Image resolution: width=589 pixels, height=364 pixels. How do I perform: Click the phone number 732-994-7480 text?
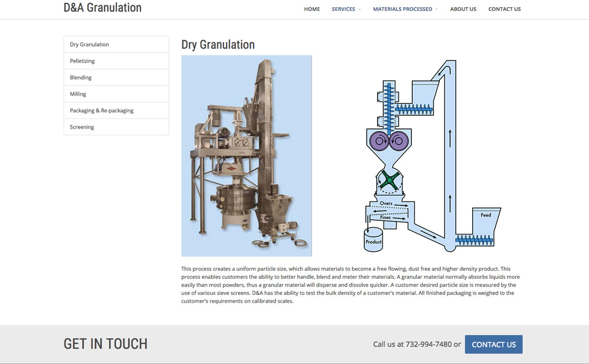429,344
